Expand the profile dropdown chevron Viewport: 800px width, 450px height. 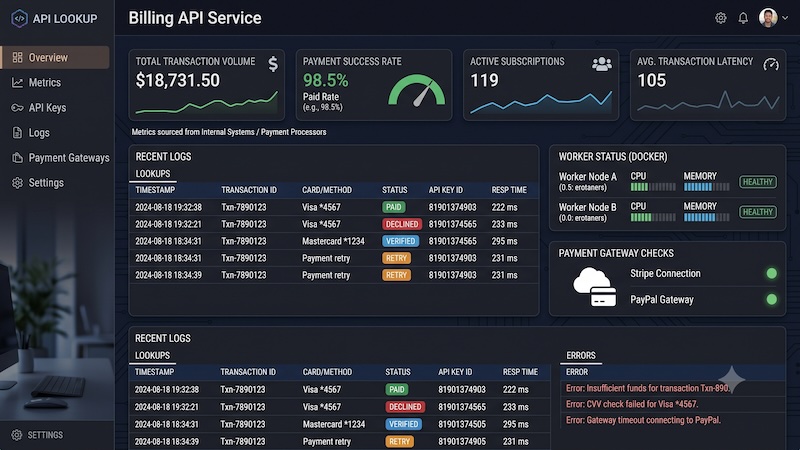click(785, 18)
